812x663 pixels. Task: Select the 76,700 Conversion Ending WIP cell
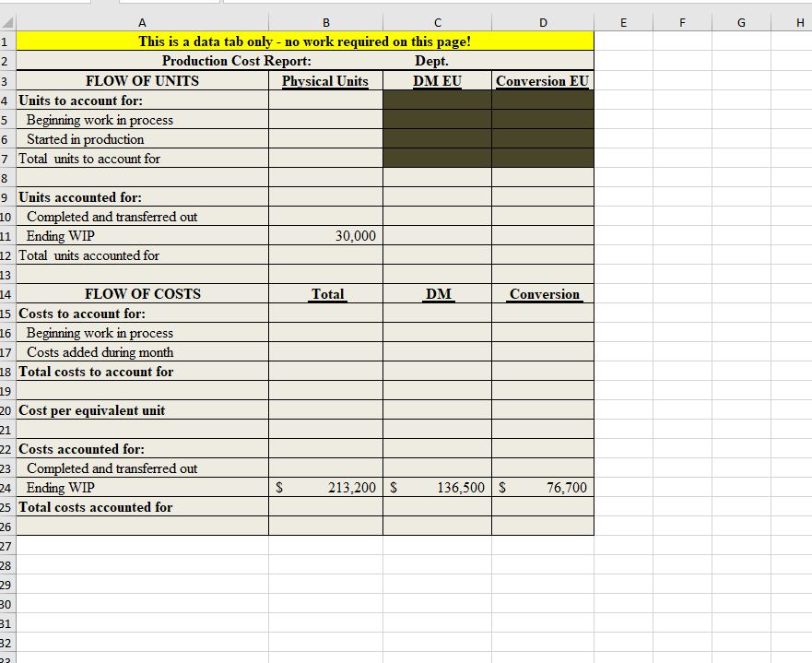(543, 488)
